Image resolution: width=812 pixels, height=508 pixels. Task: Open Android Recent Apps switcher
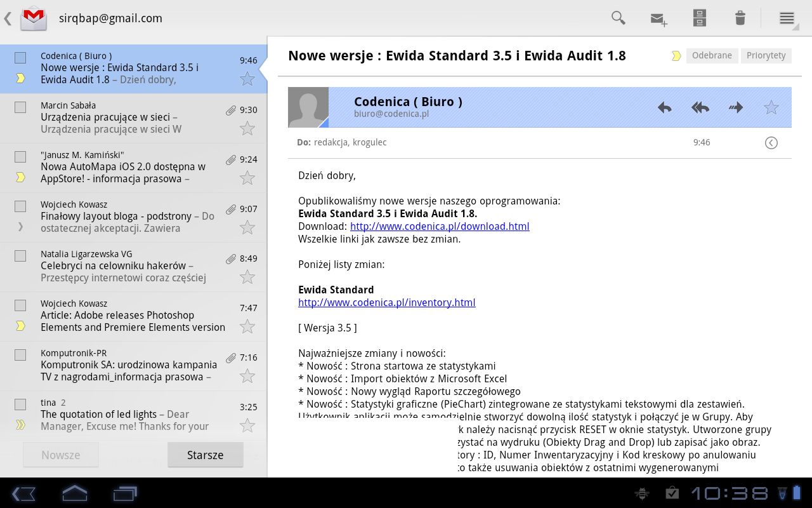(x=125, y=493)
